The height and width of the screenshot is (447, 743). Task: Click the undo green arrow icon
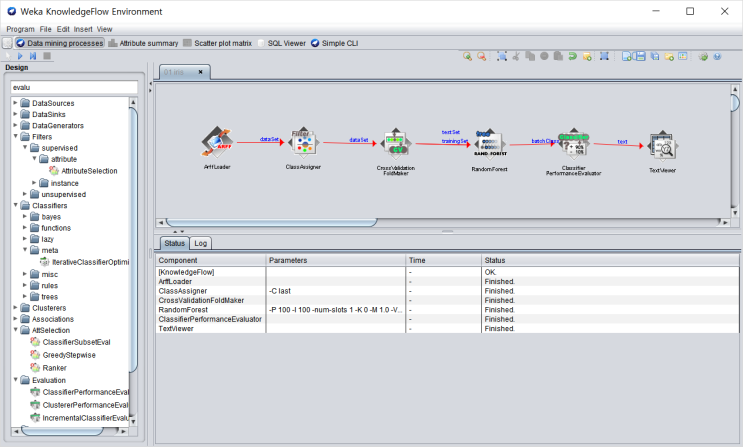[x=572, y=56]
